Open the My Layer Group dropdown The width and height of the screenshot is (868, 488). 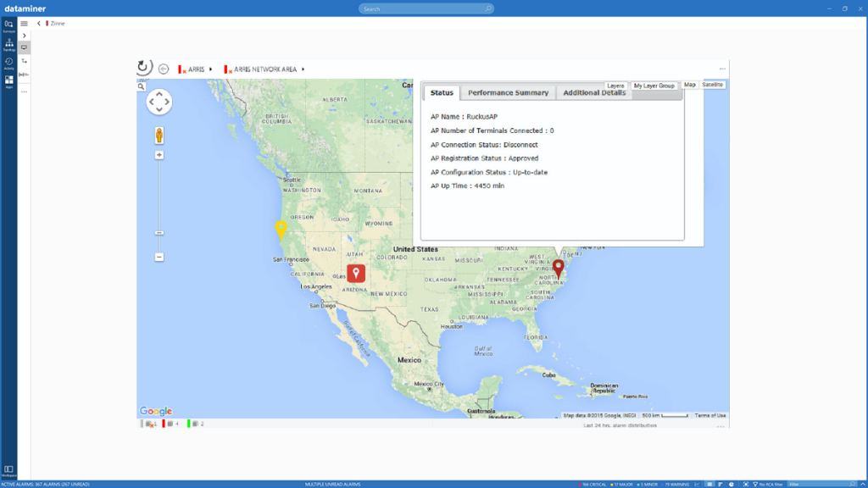pos(654,86)
